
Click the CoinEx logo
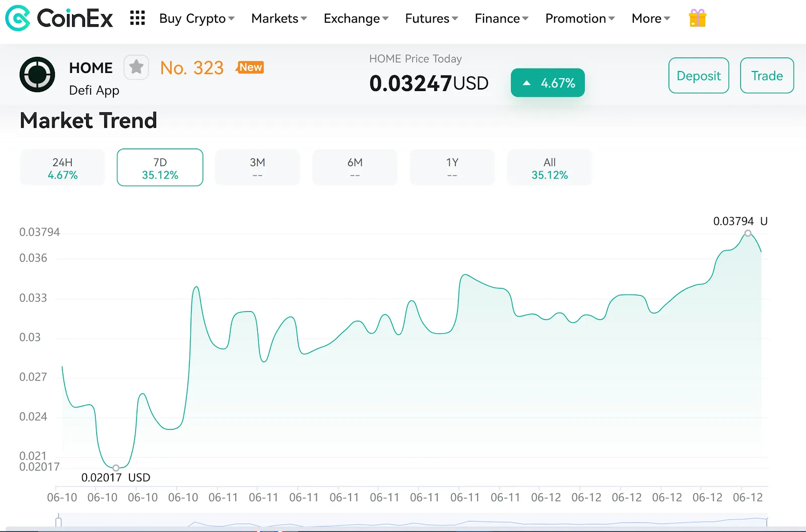(x=59, y=18)
